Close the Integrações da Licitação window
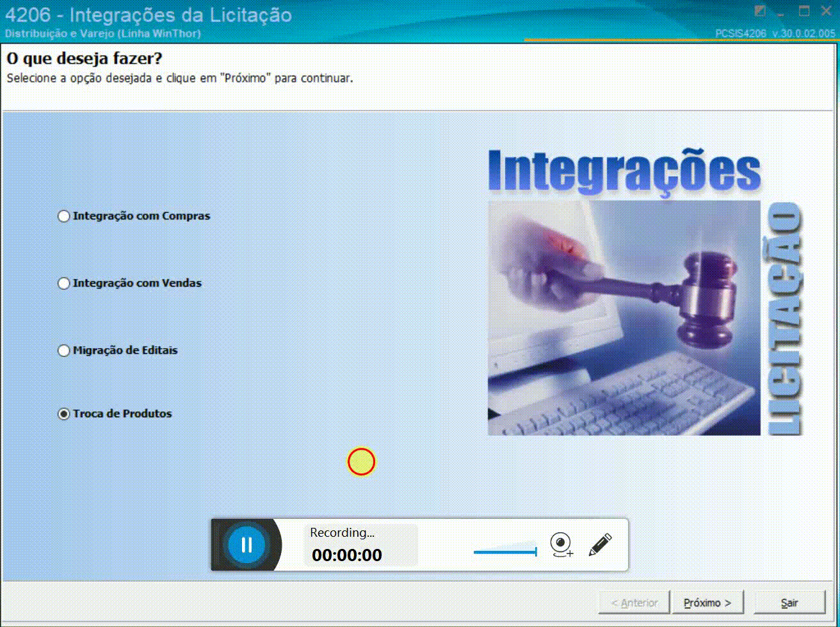The width and height of the screenshot is (840, 627). pos(826,11)
